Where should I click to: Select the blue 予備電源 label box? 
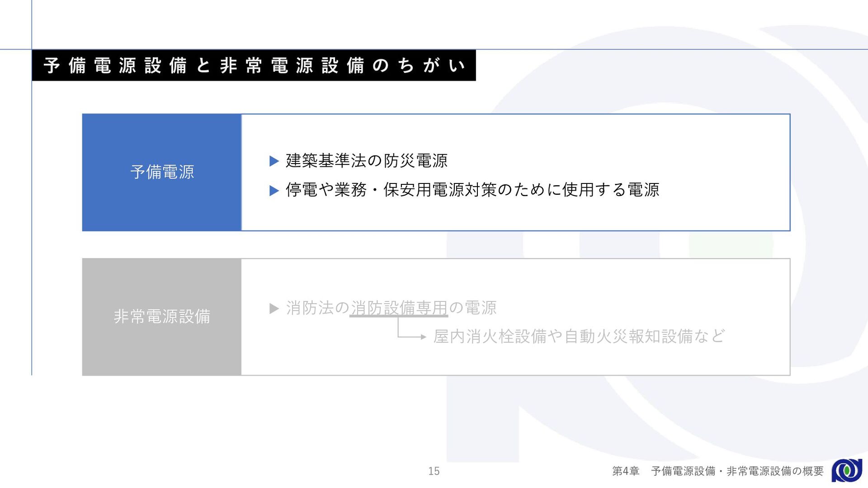coord(162,172)
